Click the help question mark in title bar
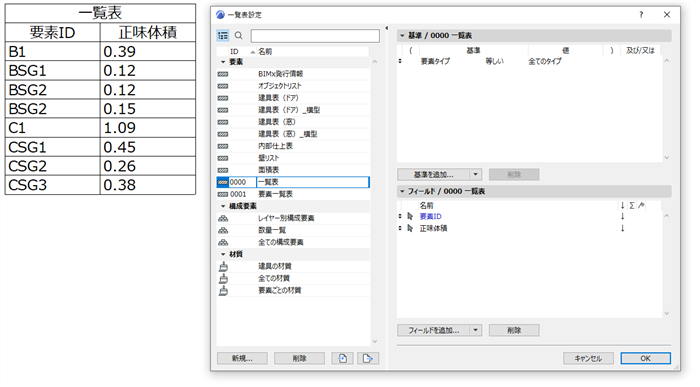The width and height of the screenshot is (700, 387). pyautogui.click(x=641, y=15)
